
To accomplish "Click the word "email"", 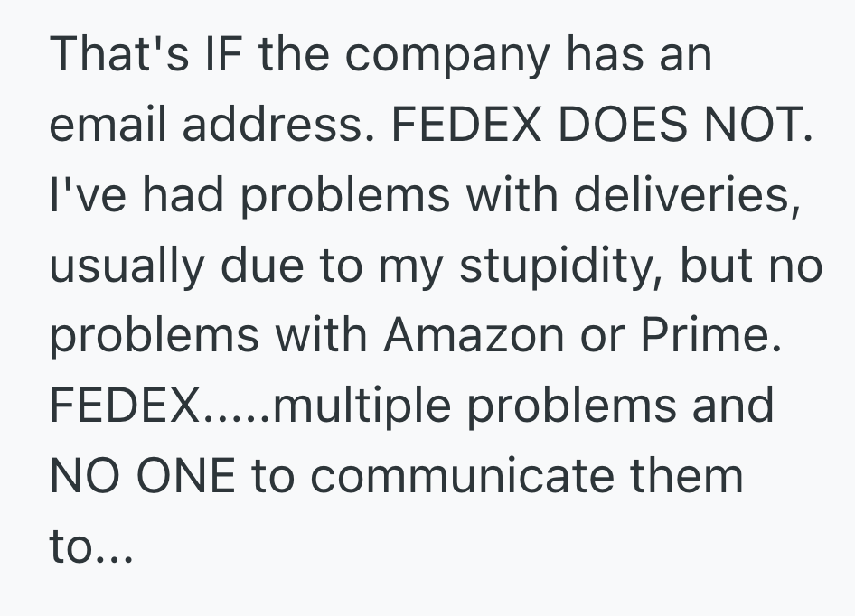I will [x=108, y=125].
